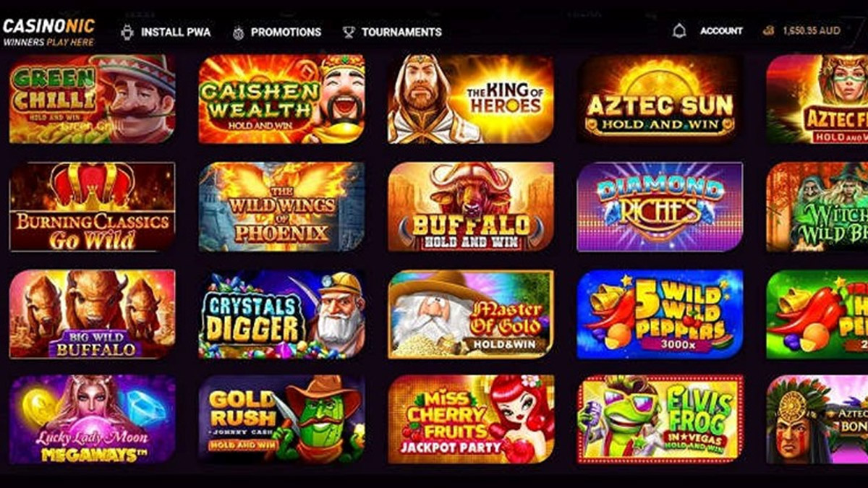
Task: Open Aztec Sun Hold and Win game
Action: pos(660,99)
